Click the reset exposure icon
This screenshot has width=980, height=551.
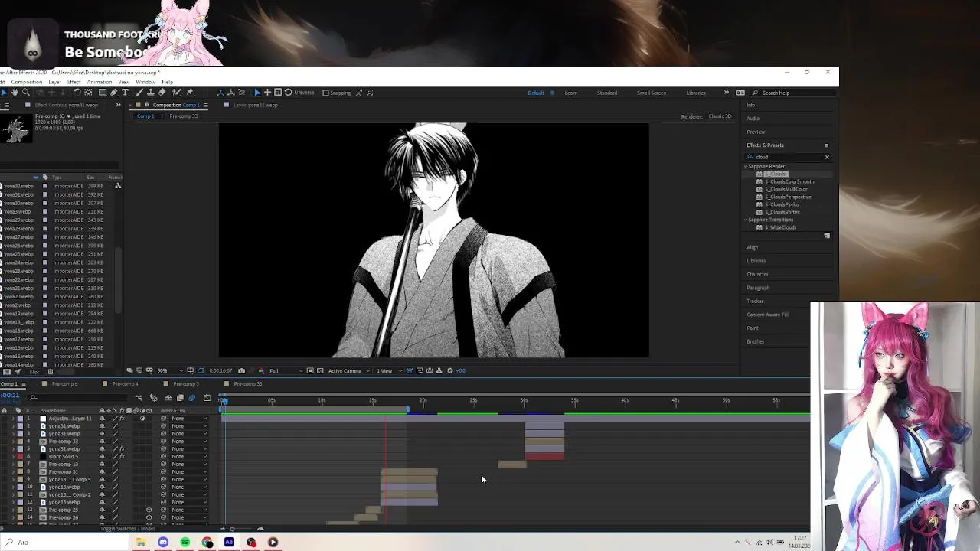tap(449, 370)
